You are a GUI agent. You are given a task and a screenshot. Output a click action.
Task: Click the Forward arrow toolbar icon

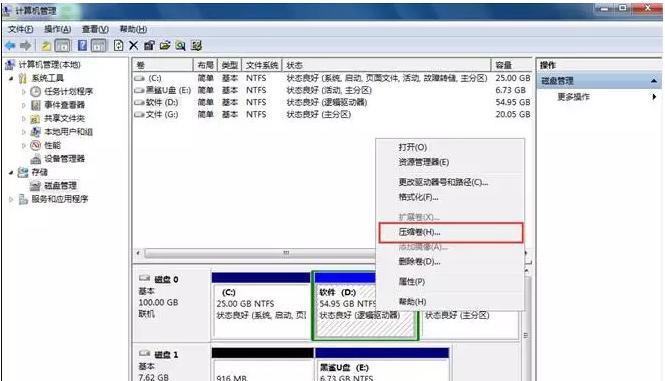[x=25, y=45]
